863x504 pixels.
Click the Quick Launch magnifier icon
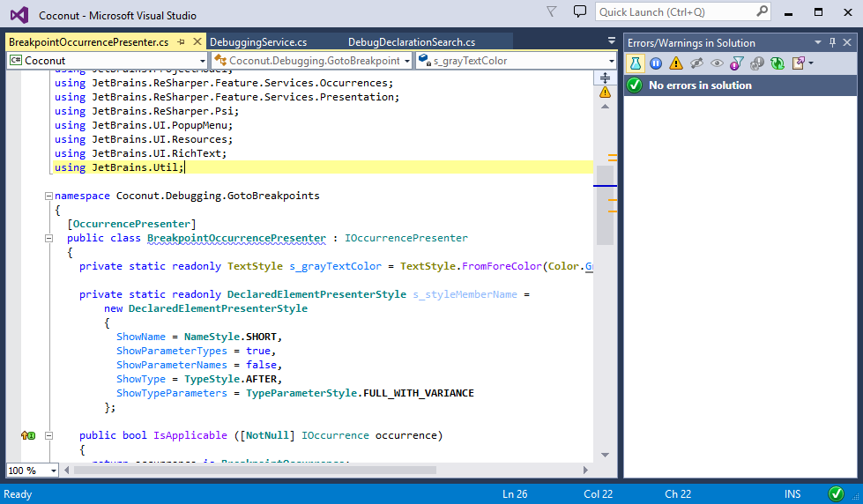[x=762, y=11]
